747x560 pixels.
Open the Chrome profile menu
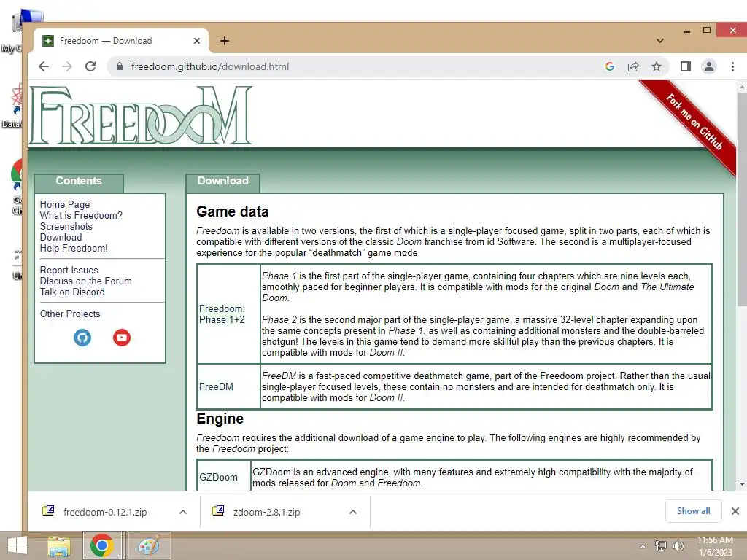(x=709, y=66)
